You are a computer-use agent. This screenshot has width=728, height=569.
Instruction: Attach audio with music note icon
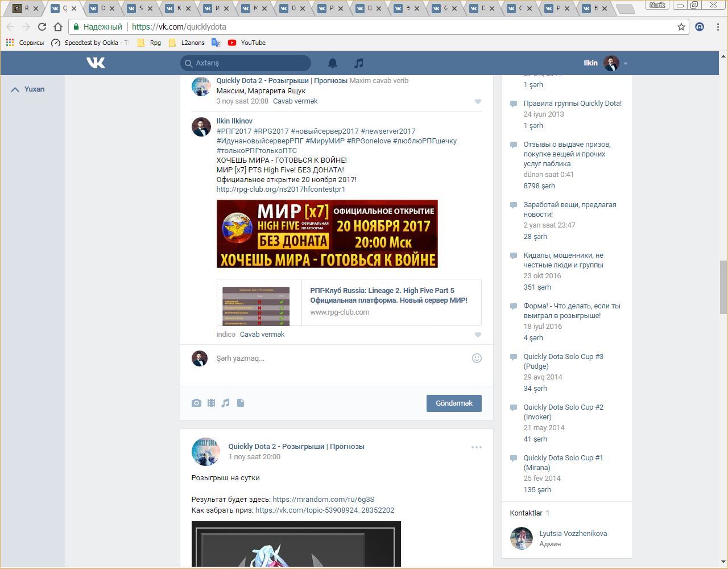(226, 403)
